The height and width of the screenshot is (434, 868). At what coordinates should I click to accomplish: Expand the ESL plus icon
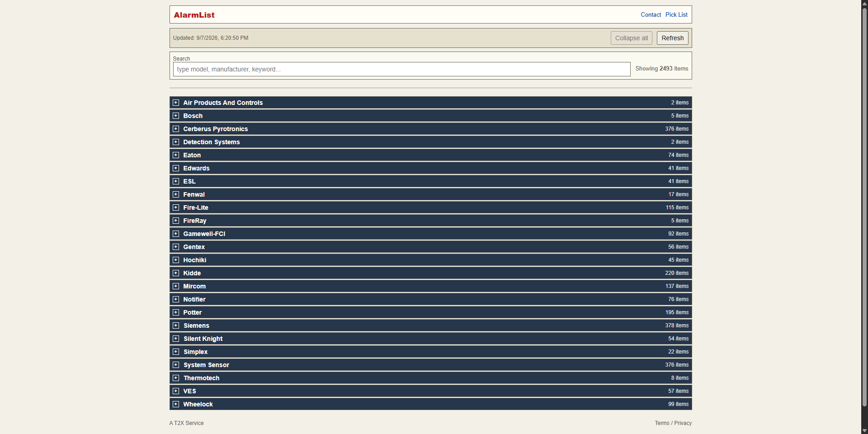click(x=176, y=181)
